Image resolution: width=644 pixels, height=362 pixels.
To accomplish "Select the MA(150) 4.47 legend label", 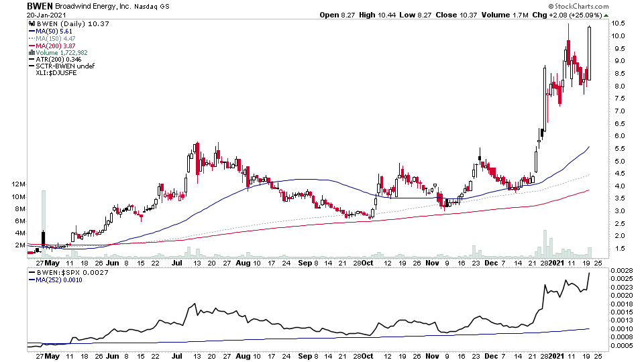I will point(56,39).
